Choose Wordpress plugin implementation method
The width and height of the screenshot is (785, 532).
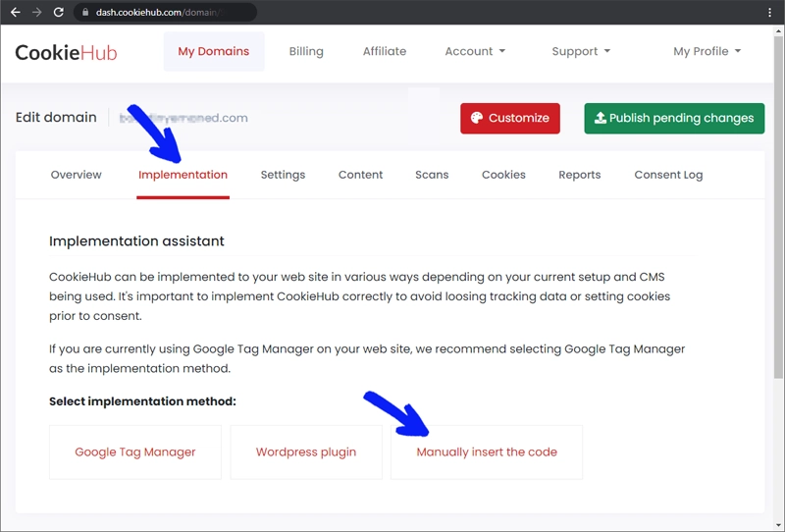tap(306, 452)
